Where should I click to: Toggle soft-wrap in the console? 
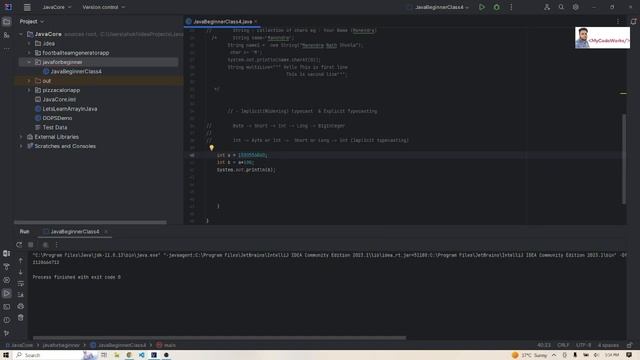(20, 283)
